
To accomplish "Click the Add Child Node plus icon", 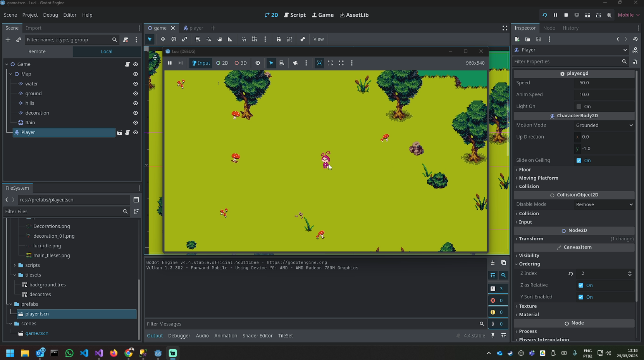I will click(x=8, y=40).
